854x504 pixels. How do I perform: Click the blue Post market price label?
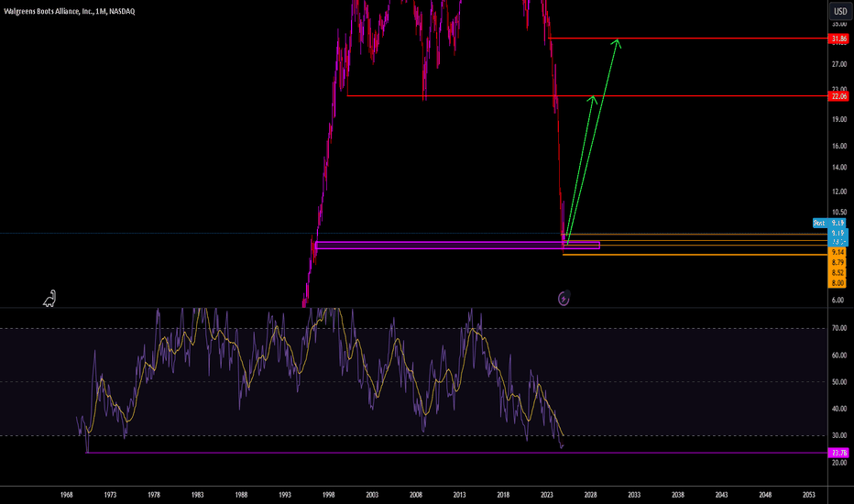[x=829, y=223]
